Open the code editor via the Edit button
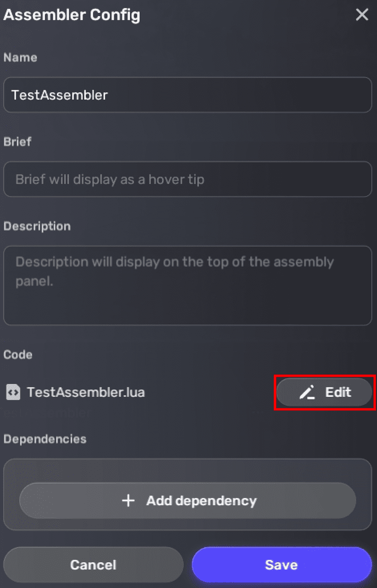The image size is (377, 588). coord(324,392)
